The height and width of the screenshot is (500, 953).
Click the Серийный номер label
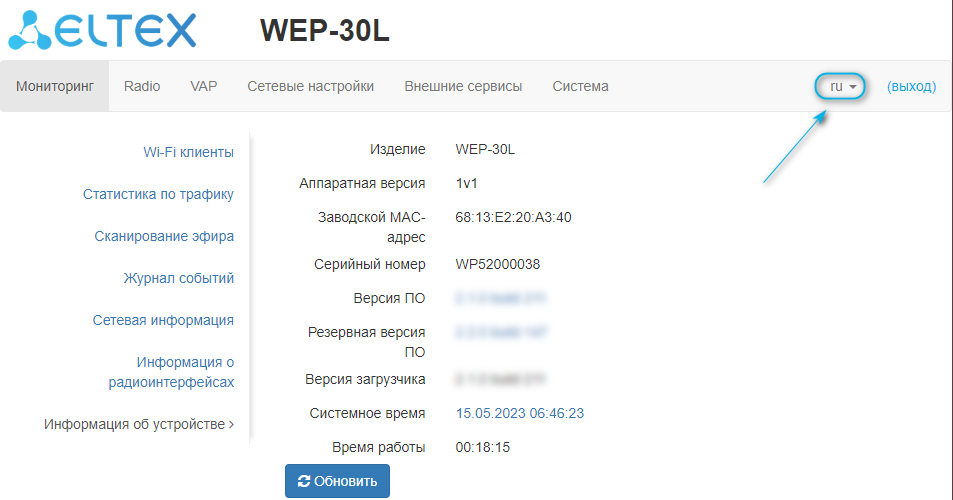[370, 264]
